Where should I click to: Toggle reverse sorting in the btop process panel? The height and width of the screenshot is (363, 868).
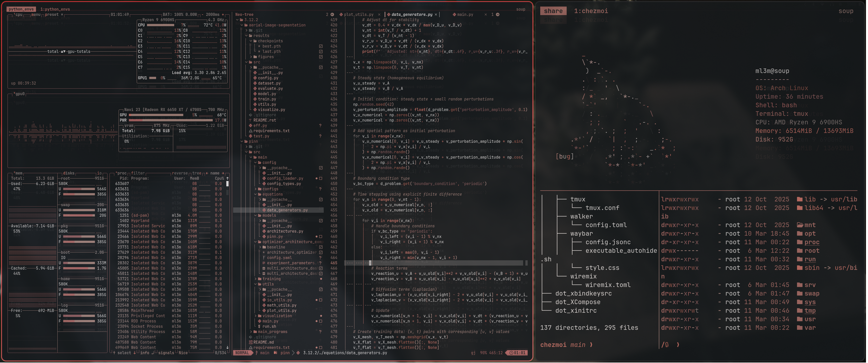click(179, 173)
